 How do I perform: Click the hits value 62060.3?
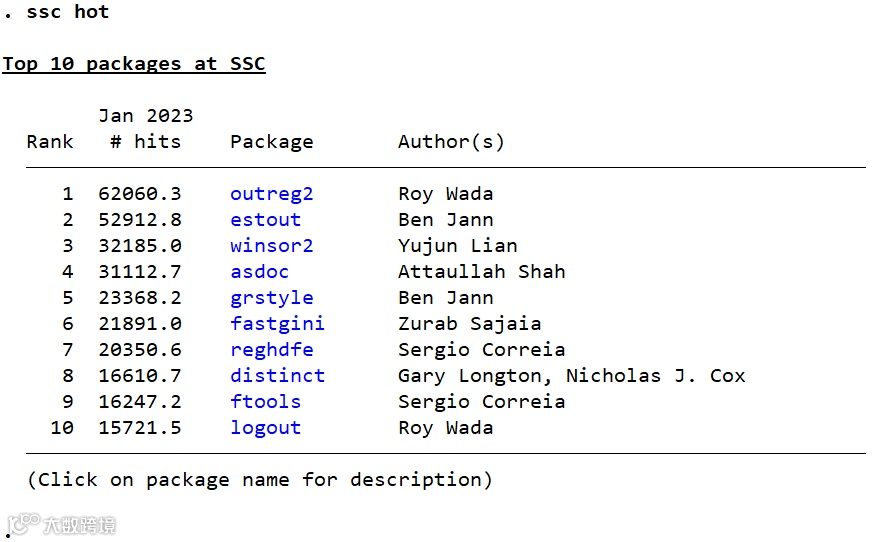[139, 194]
